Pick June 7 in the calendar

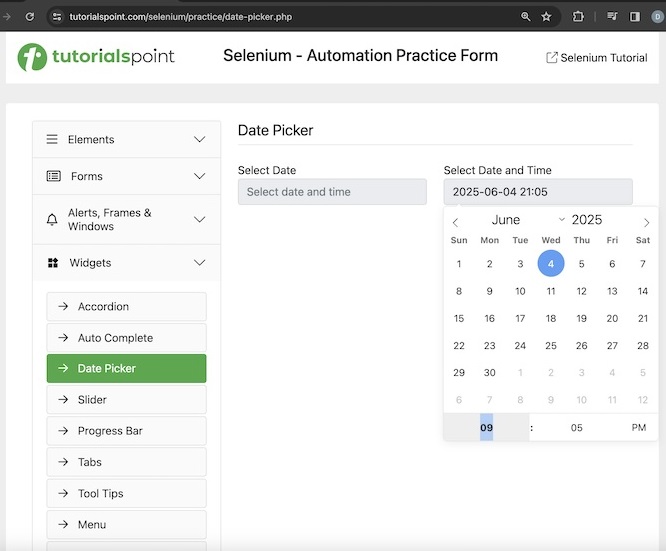coord(643,264)
